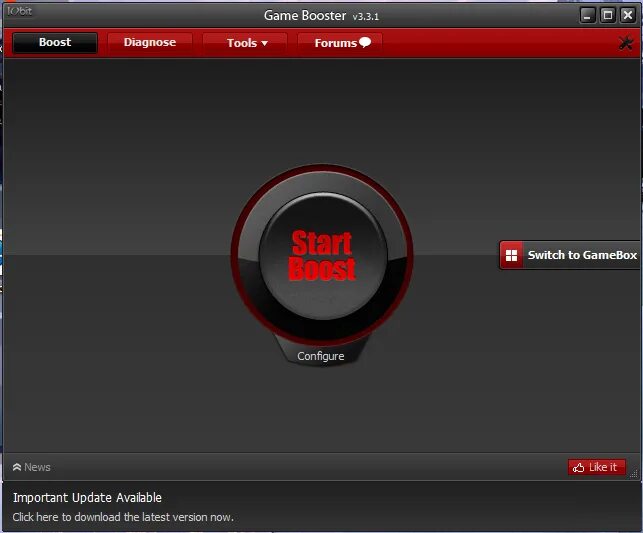Viewport: 643px width, 533px height.
Task: Open settings via wrench icon
Action: (x=626, y=43)
